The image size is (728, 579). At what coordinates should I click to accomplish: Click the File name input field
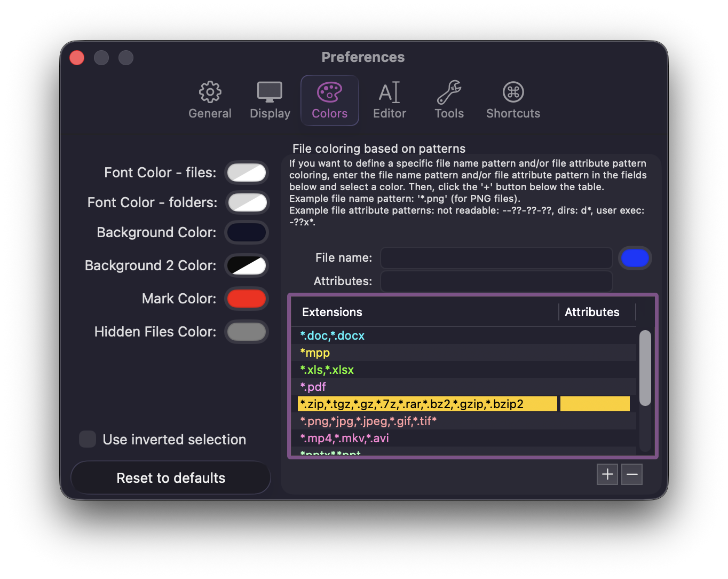click(x=496, y=258)
